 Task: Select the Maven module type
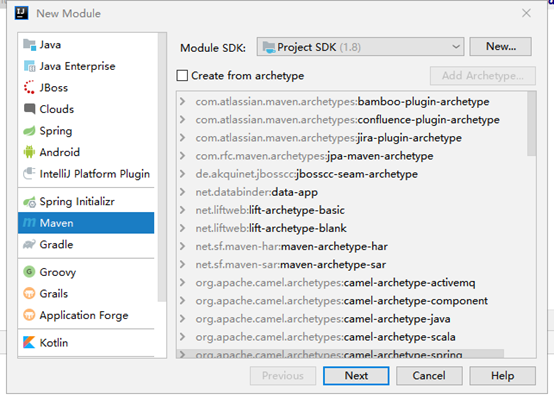tap(86, 223)
